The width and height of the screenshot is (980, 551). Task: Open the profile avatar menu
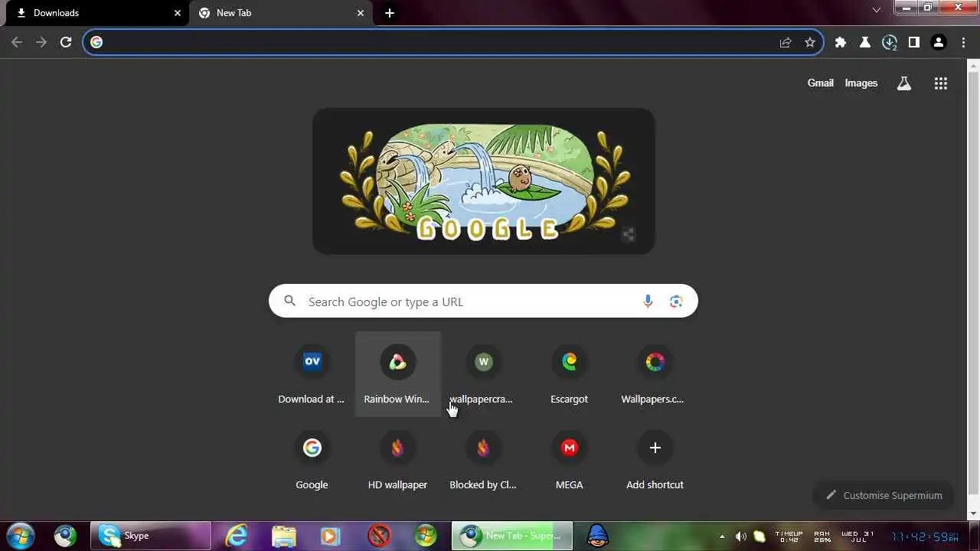pos(939,42)
